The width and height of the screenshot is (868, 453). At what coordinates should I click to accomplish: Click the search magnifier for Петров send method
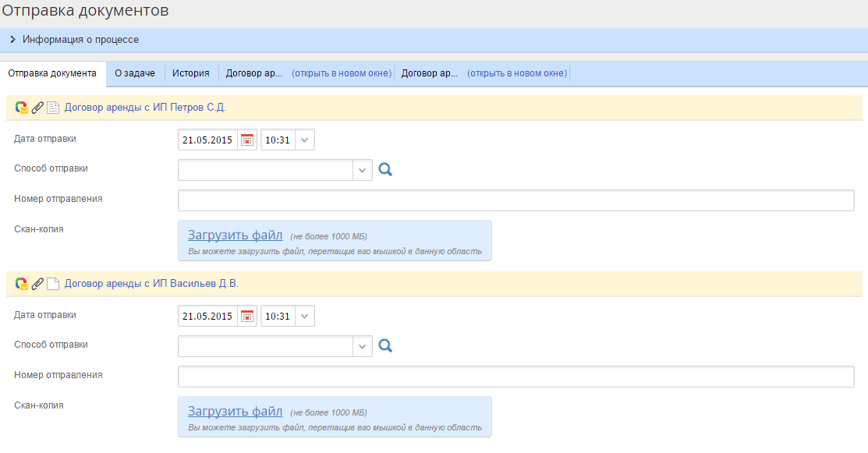point(385,169)
